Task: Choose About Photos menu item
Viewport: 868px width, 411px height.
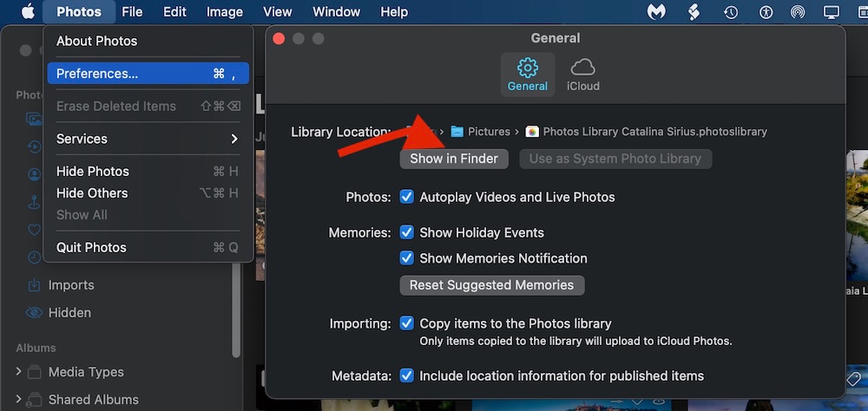Action: [148, 41]
